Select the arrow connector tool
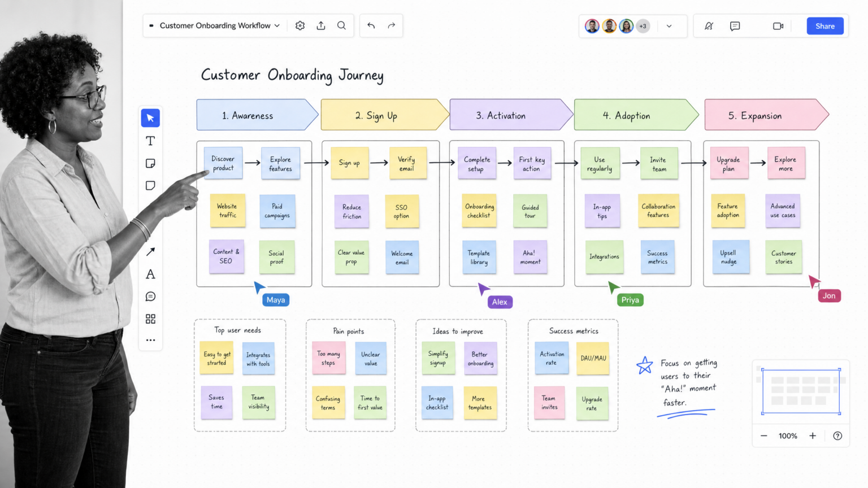The image size is (868, 488). click(x=150, y=251)
